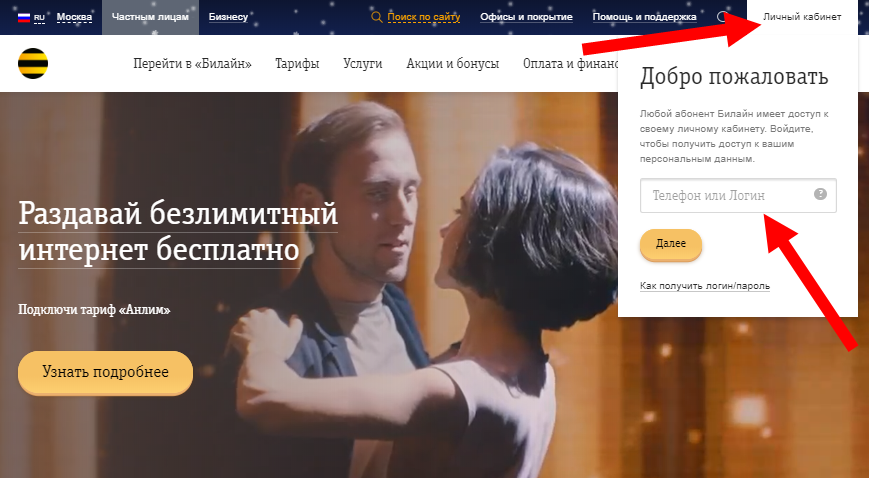Click the Узнать подробнее button
869x478 pixels.
pyautogui.click(x=105, y=372)
